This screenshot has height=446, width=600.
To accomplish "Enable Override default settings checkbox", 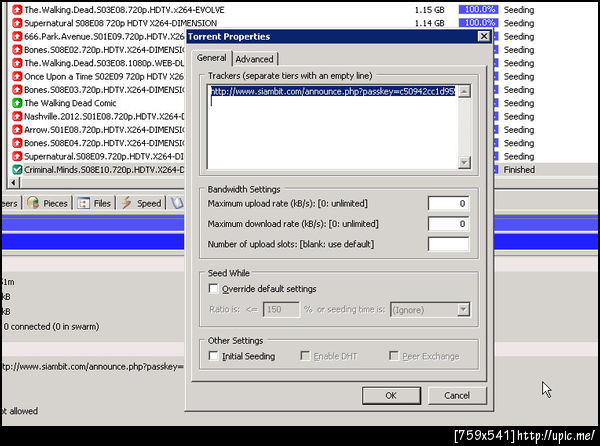I will coord(214,288).
